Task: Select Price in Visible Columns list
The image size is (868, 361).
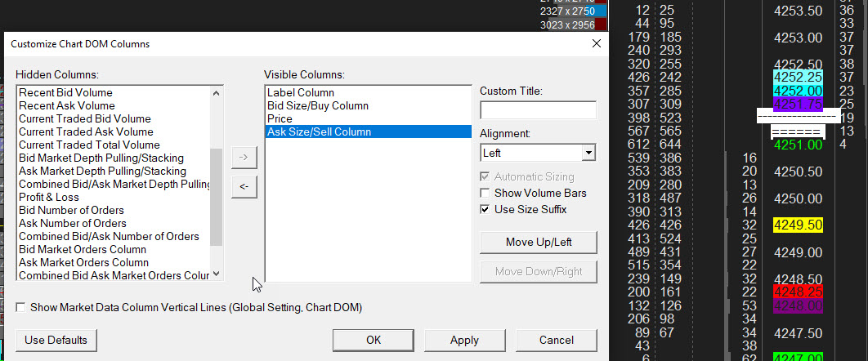Action: point(280,118)
